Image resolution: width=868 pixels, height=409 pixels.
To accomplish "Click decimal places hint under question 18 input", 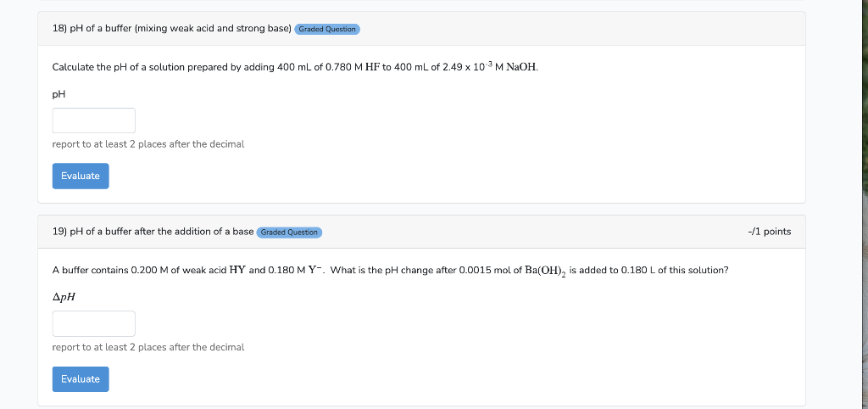I will (147, 144).
